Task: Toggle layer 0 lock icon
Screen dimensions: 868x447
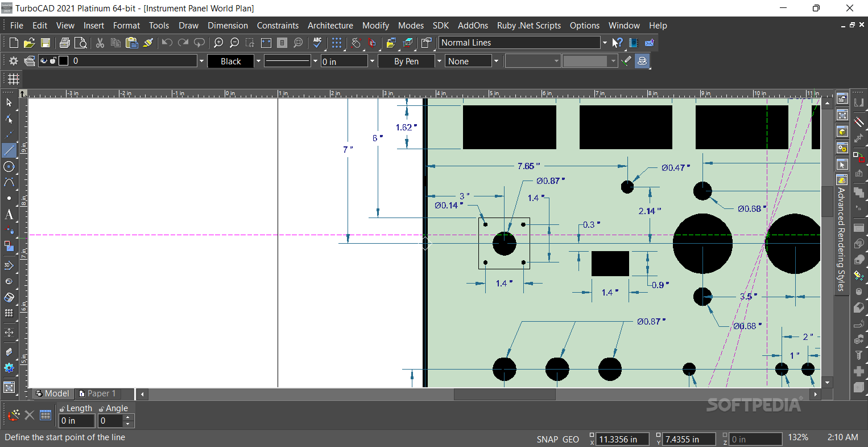Action: click(x=53, y=61)
